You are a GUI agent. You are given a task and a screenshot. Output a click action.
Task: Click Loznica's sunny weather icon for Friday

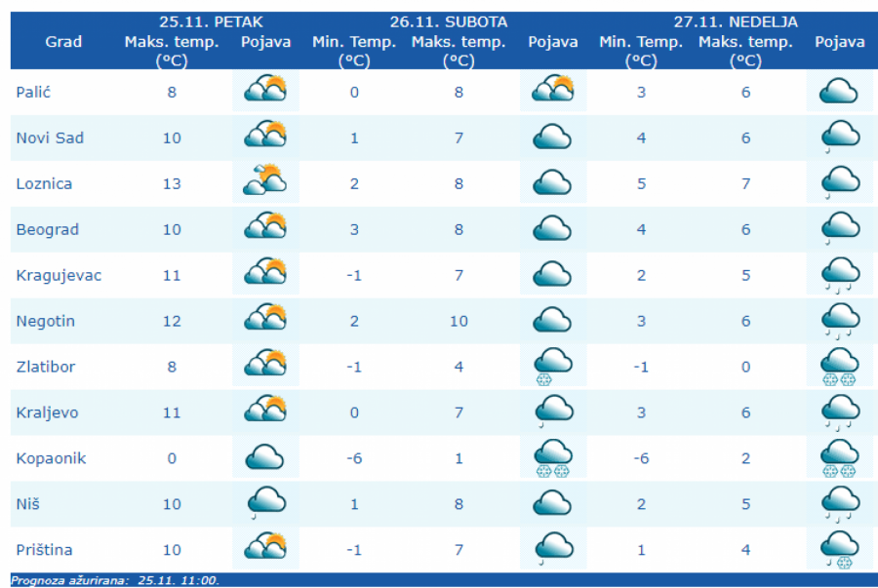(x=263, y=182)
